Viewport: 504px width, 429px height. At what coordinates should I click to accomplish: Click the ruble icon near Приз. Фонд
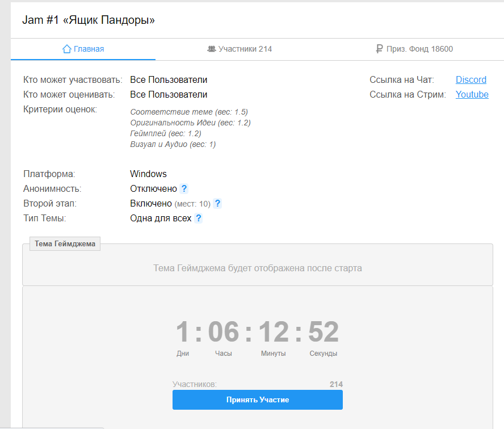click(x=379, y=49)
